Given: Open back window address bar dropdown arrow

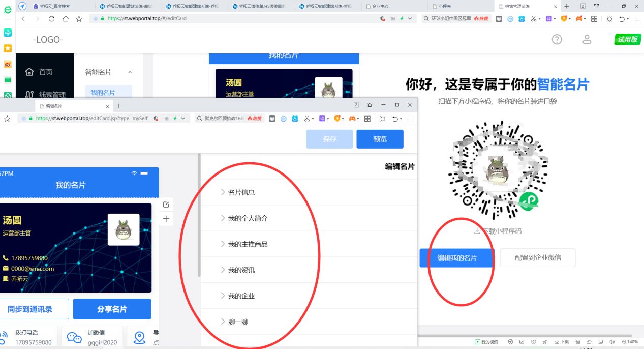Looking at the screenshot, I should 410,18.
